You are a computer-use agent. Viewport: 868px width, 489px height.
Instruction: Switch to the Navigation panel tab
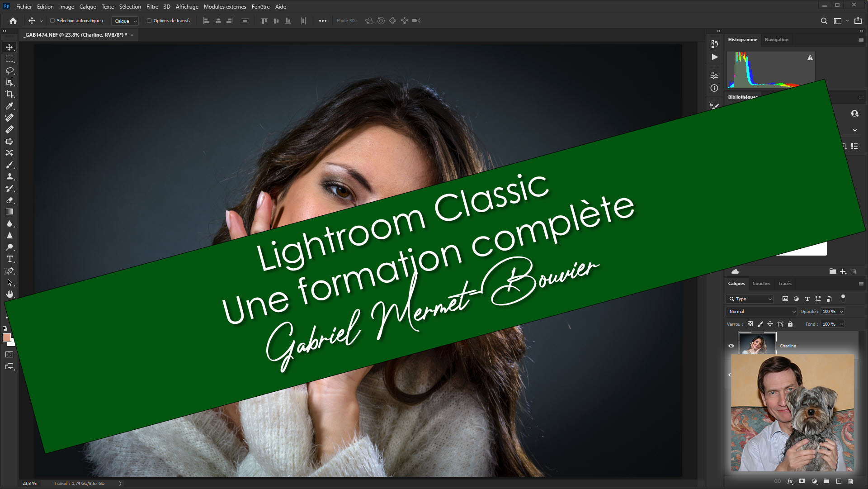tap(776, 40)
